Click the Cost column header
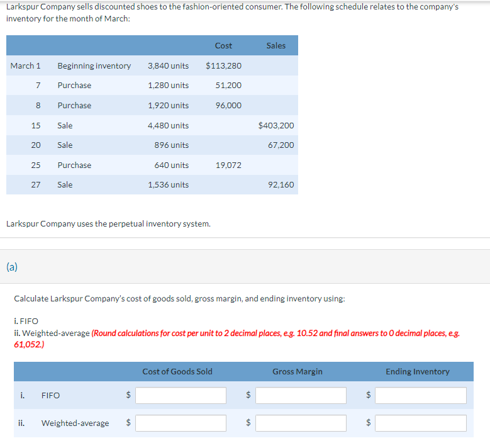 click(223, 46)
